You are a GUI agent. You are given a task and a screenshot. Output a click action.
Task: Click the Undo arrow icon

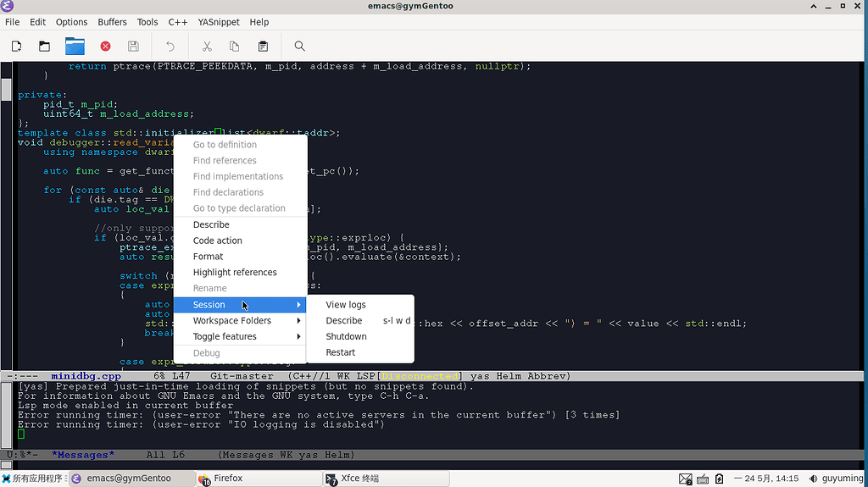pos(170,47)
